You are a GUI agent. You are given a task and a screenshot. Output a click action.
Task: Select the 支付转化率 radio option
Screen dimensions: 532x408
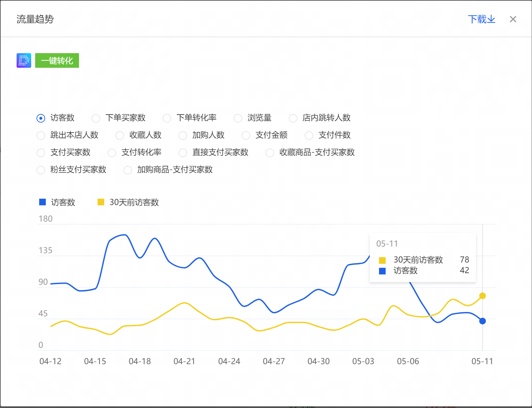coord(112,153)
